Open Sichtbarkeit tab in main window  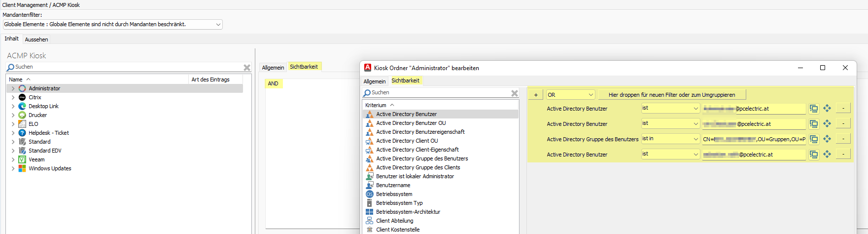304,67
